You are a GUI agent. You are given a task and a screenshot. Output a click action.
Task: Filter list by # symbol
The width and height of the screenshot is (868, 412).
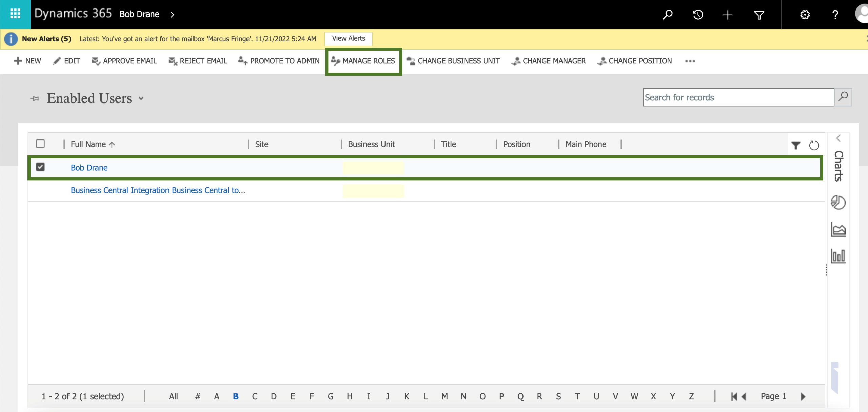coord(198,396)
